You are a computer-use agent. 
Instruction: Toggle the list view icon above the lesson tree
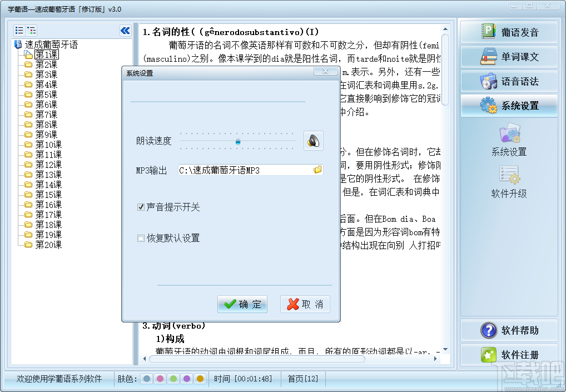click(19, 30)
